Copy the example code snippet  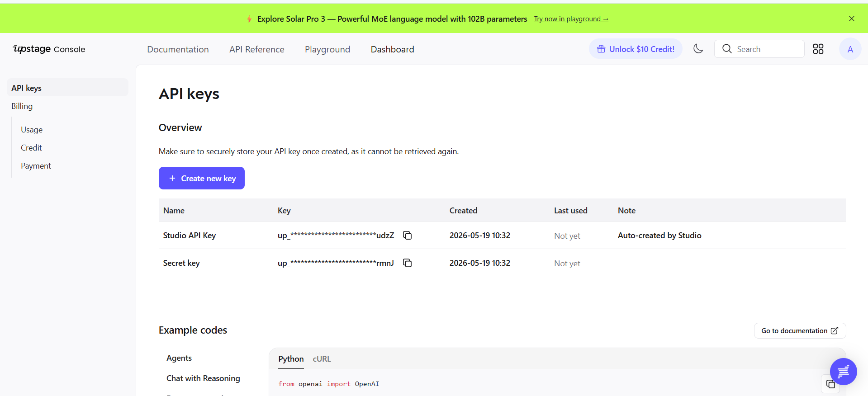(830, 384)
